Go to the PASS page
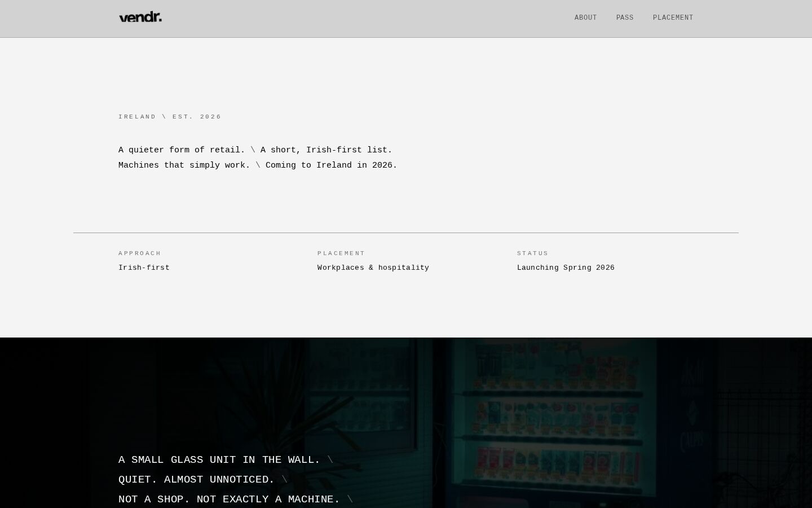Screen dimensions: 812x508 tap(625, 17)
